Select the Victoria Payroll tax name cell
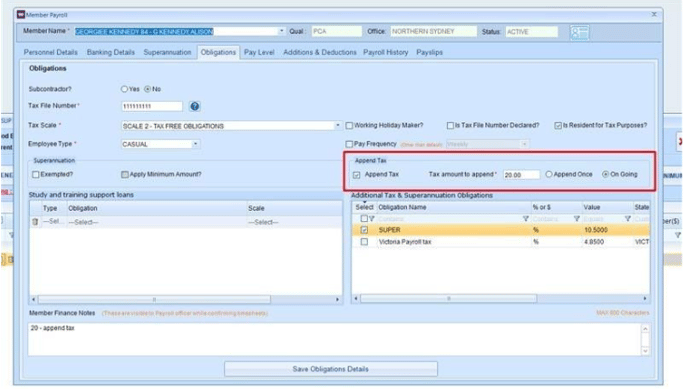 pos(453,242)
